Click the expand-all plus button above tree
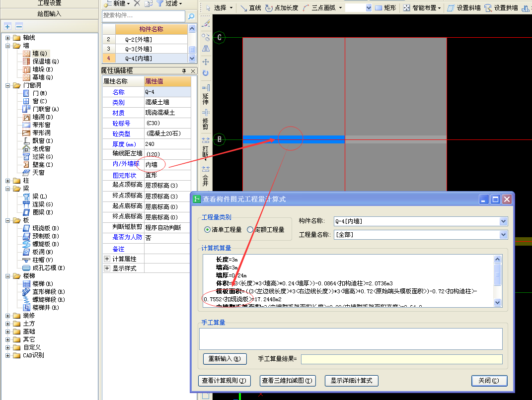 pyautogui.click(x=8, y=26)
